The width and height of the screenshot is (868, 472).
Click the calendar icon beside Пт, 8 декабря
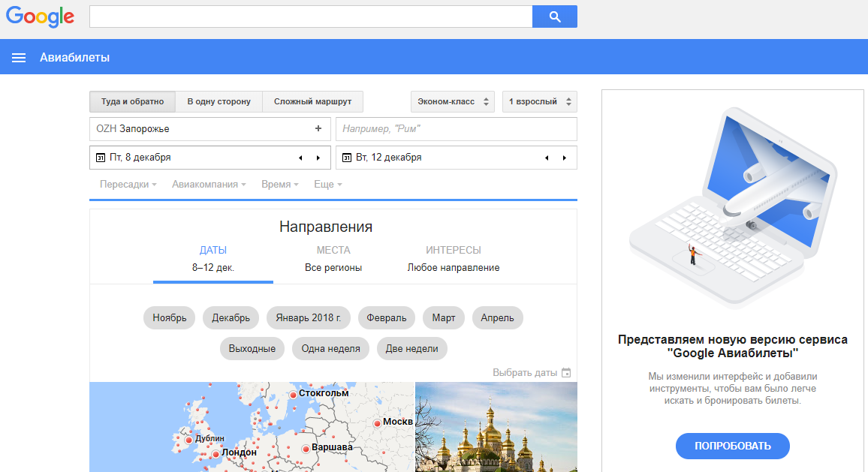click(x=101, y=158)
